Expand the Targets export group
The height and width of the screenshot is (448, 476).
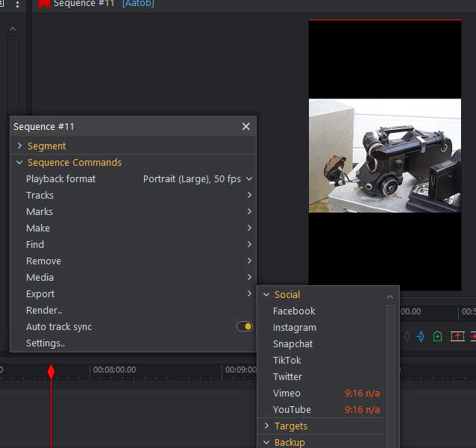pos(266,426)
